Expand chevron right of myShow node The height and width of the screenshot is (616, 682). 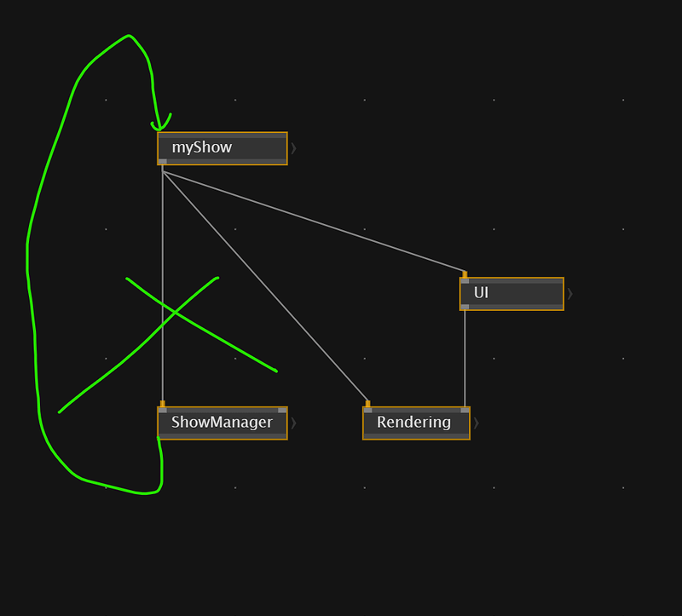click(x=294, y=148)
